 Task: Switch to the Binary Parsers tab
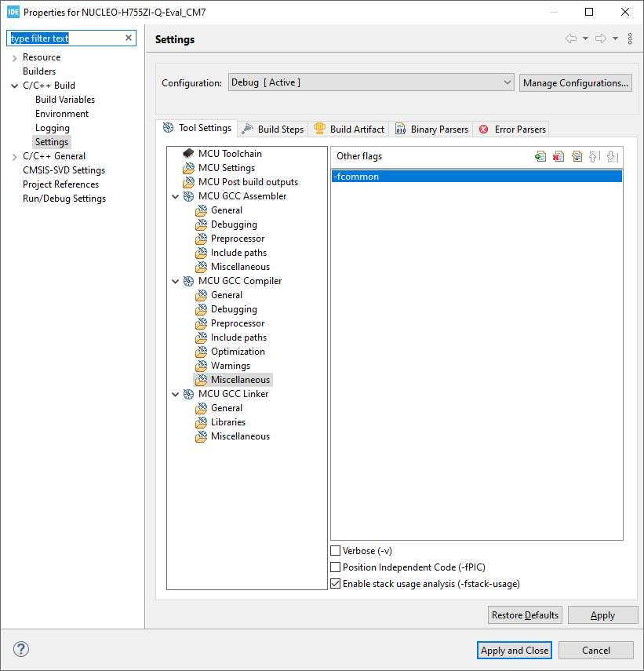[431, 129]
